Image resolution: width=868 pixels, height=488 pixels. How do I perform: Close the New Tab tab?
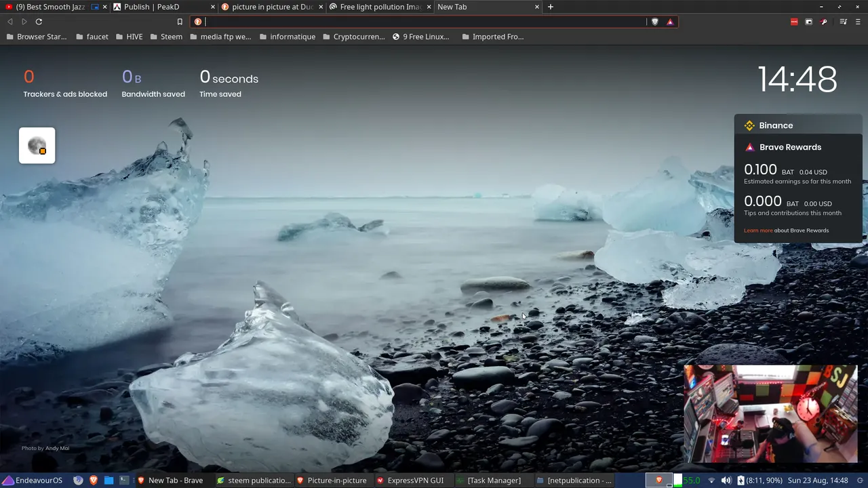(x=537, y=7)
